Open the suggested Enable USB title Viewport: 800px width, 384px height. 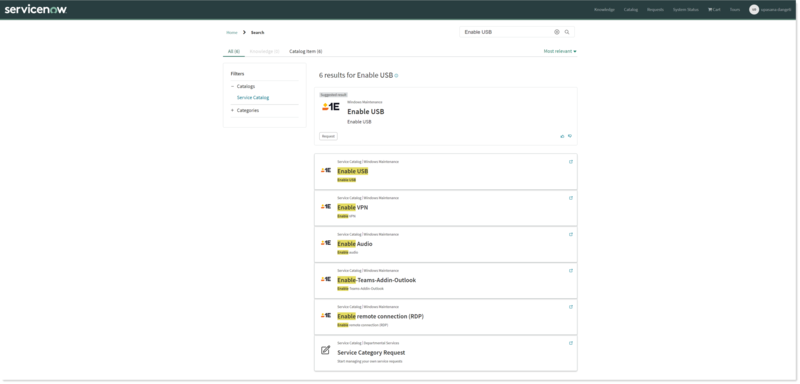pyautogui.click(x=366, y=112)
